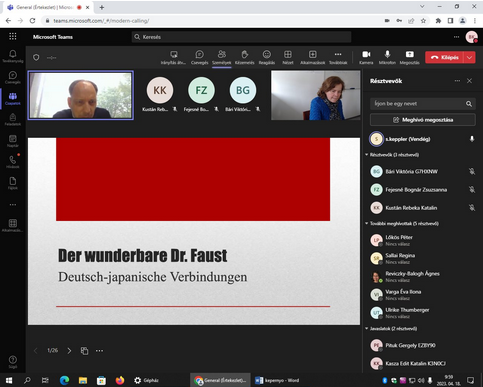Change View (Nézet) layout
The width and height of the screenshot is (483, 387).
tap(288, 57)
